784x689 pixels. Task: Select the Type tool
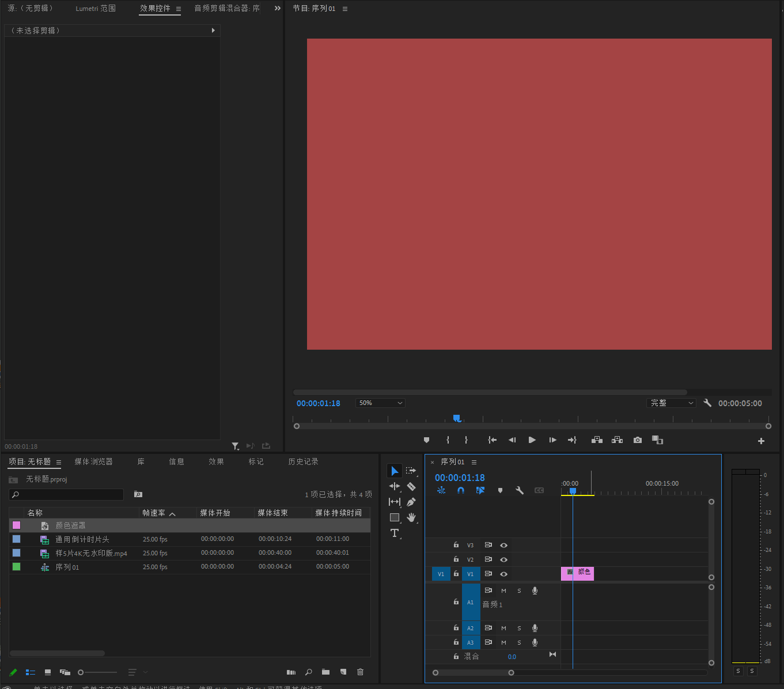coord(395,533)
